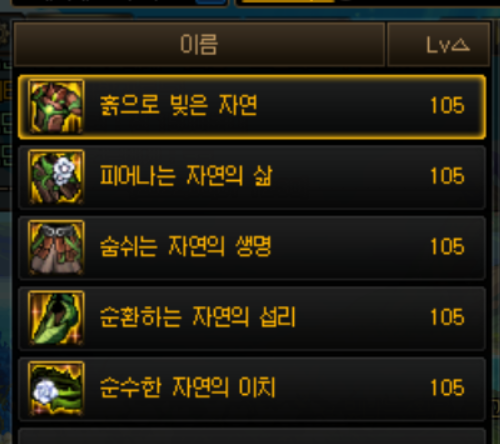Select the 순환하는 자연의 섭리 item name
This screenshot has height=444, width=500.
(197, 317)
